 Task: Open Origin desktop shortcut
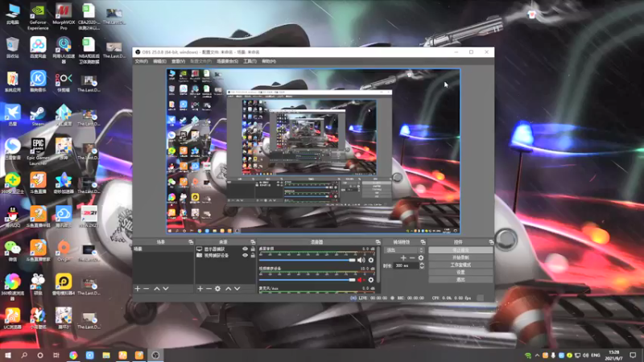(64, 250)
